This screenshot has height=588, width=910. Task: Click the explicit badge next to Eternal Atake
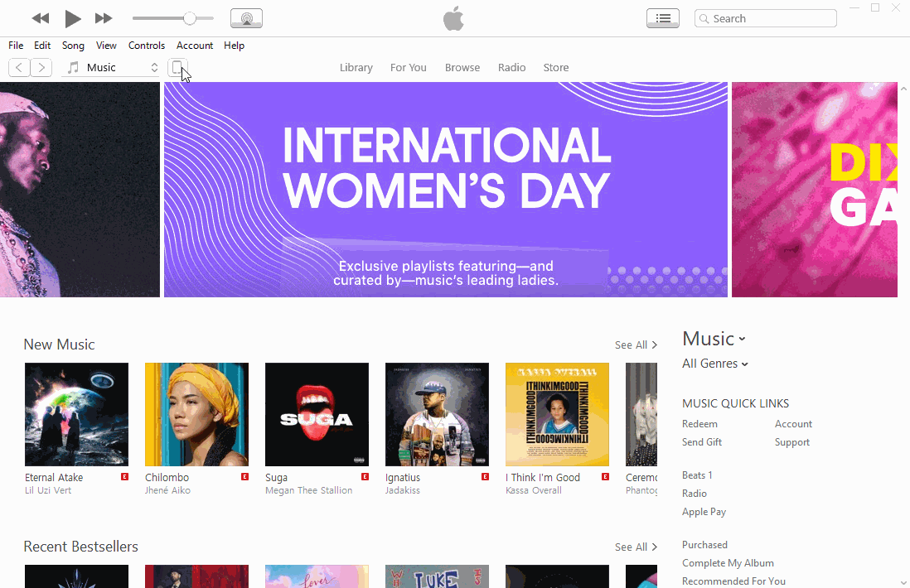[125, 477]
